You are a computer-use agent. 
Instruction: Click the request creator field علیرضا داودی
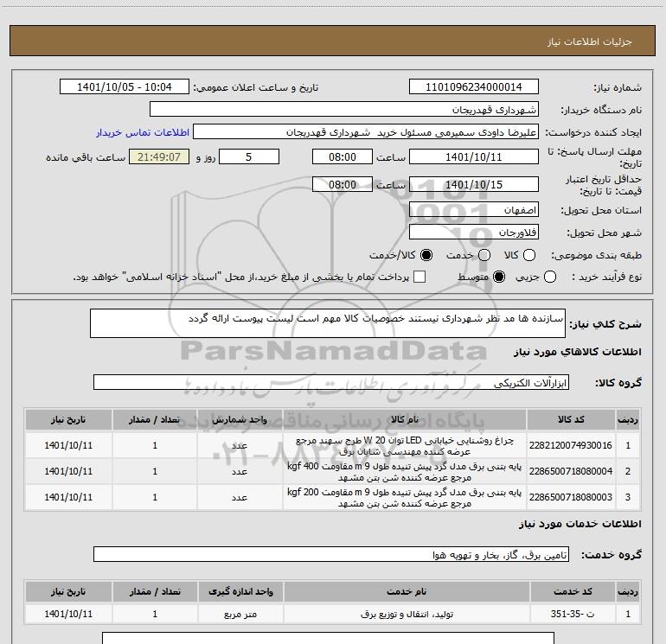point(366,132)
